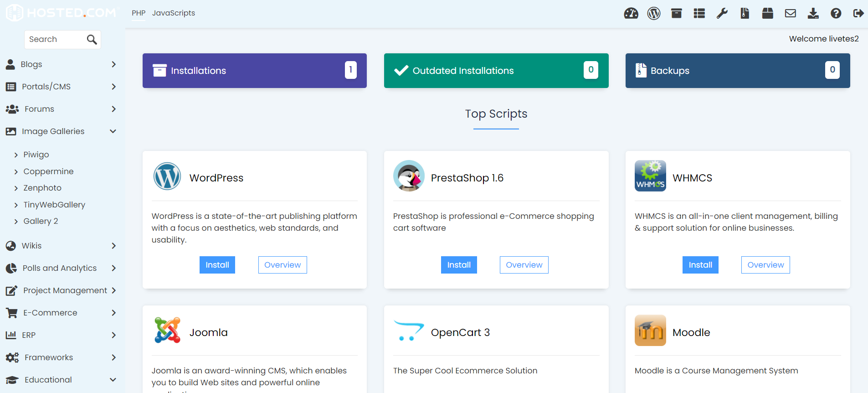Click the PrestaShop Overview button
Viewport: 868px width, 393px height.
point(524,265)
